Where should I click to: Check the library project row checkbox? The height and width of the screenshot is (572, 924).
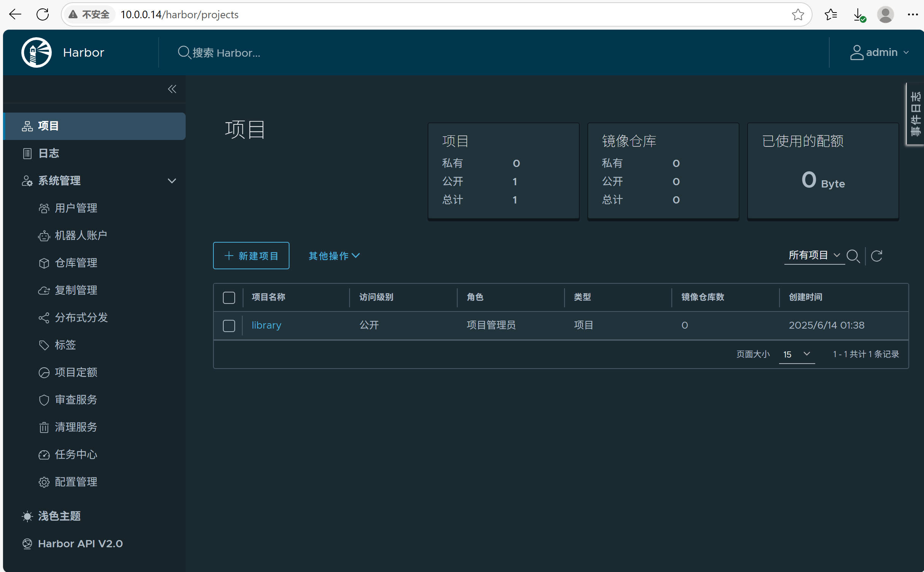click(229, 326)
